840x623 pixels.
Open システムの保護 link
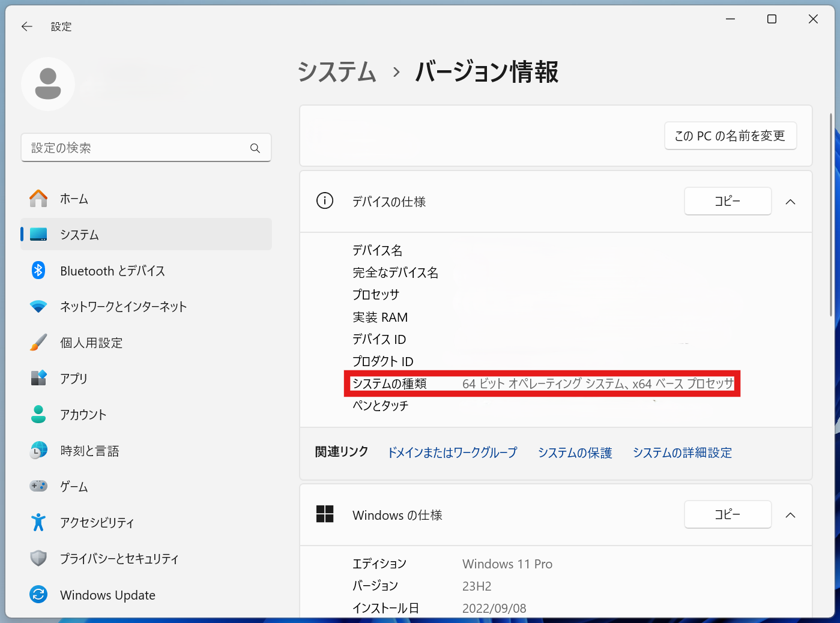575,453
